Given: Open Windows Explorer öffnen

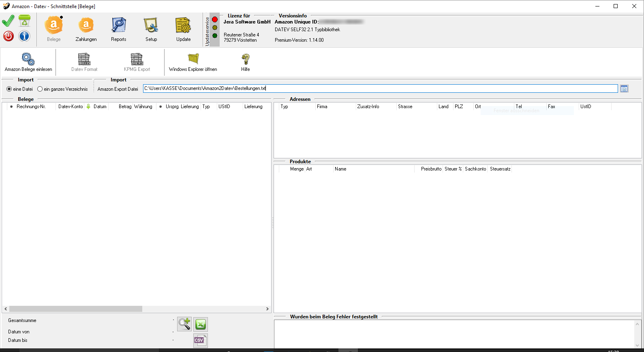Looking at the screenshot, I should click(x=193, y=62).
